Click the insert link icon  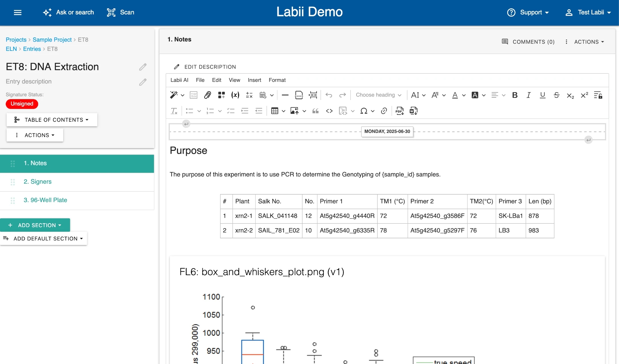(x=384, y=111)
